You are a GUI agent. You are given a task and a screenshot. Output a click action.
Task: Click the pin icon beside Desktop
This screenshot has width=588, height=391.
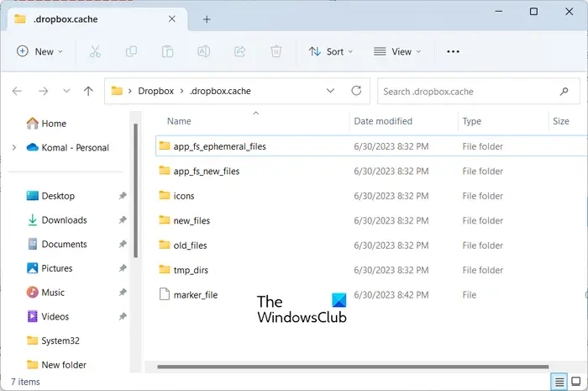click(123, 195)
